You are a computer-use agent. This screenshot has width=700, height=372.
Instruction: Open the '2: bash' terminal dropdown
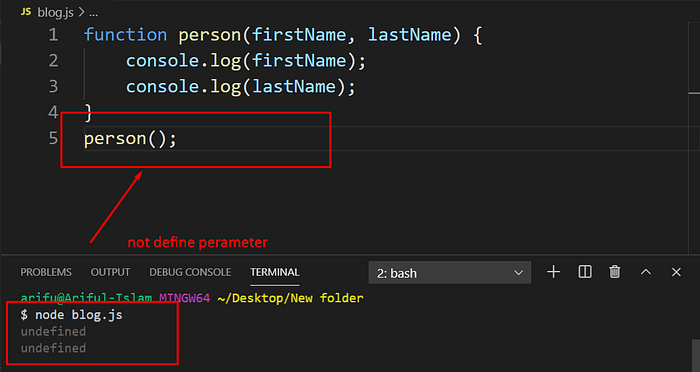click(450, 273)
